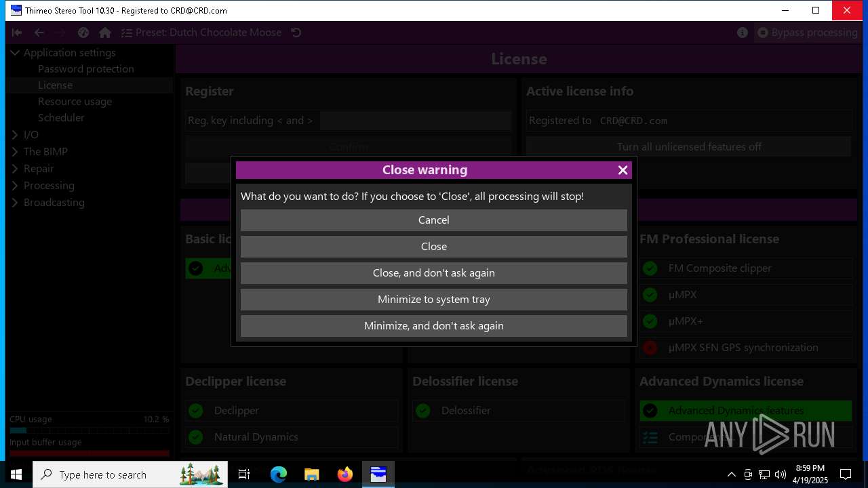Click the volume icon in system tray
868x488 pixels.
pyautogui.click(x=780, y=474)
